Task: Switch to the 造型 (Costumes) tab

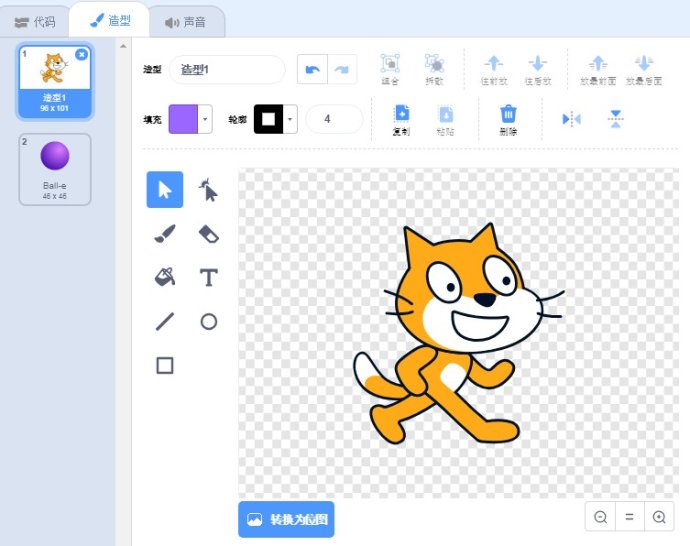Action: (110, 20)
